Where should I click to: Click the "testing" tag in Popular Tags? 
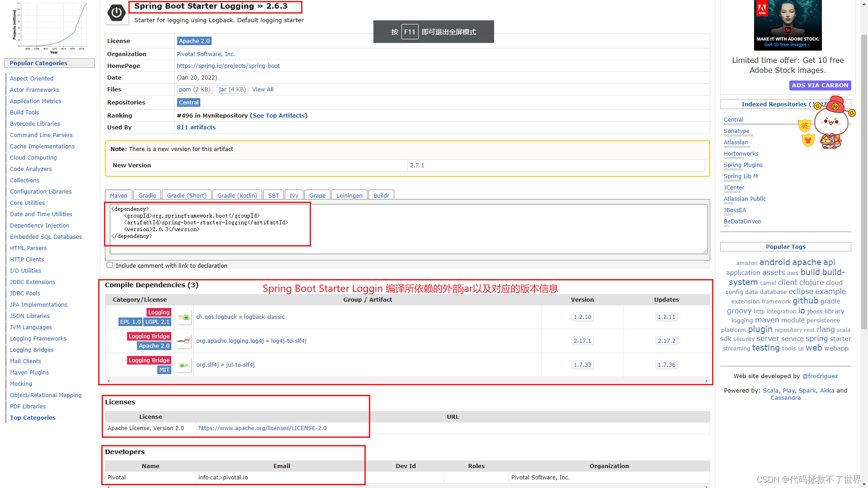pos(765,348)
